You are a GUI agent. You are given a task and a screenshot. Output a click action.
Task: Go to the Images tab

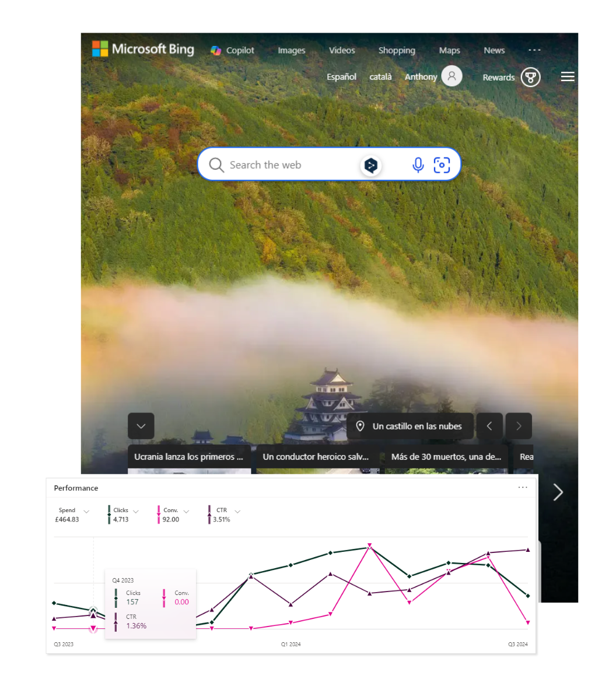pyautogui.click(x=292, y=51)
